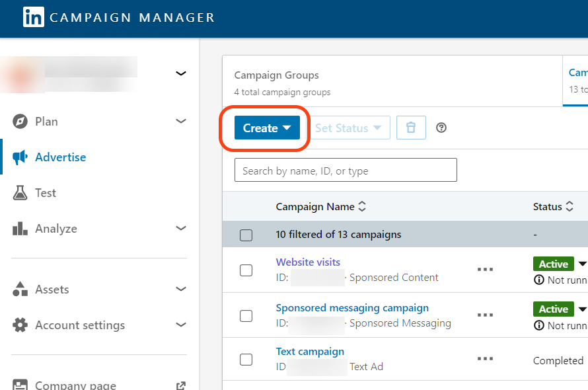Click the Company page icon
The width and height of the screenshot is (588, 390).
[x=20, y=385]
